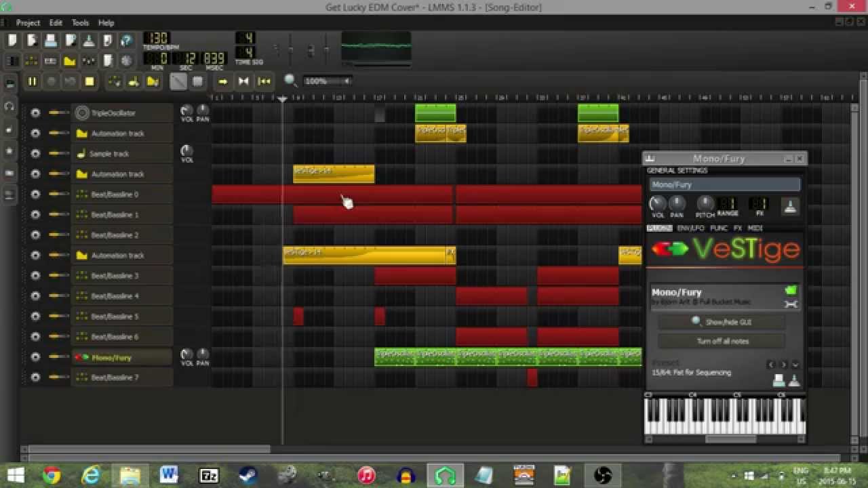Open the Help menu
The image size is (868, 488).
tap(106, 22)
